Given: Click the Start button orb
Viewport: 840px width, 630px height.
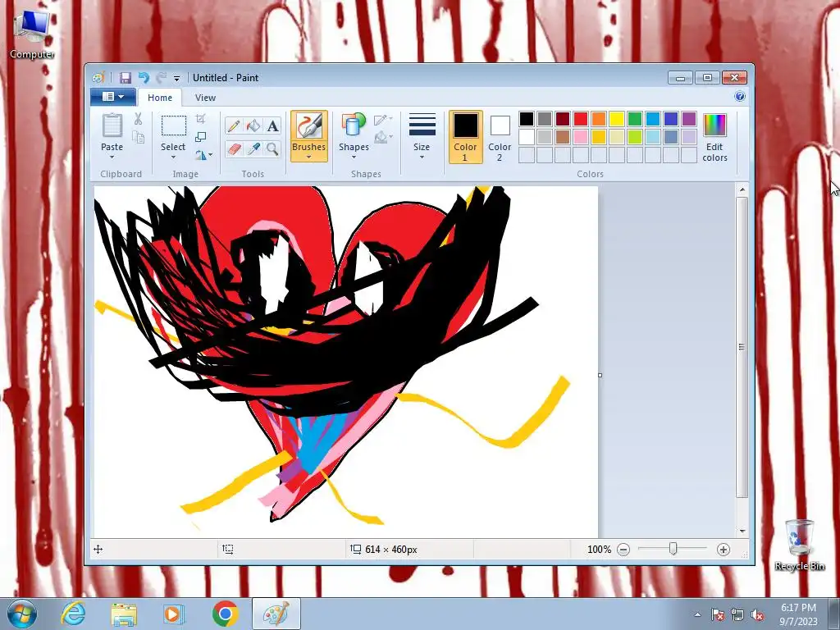Looking at the screenshot, I should coord(22,614).
